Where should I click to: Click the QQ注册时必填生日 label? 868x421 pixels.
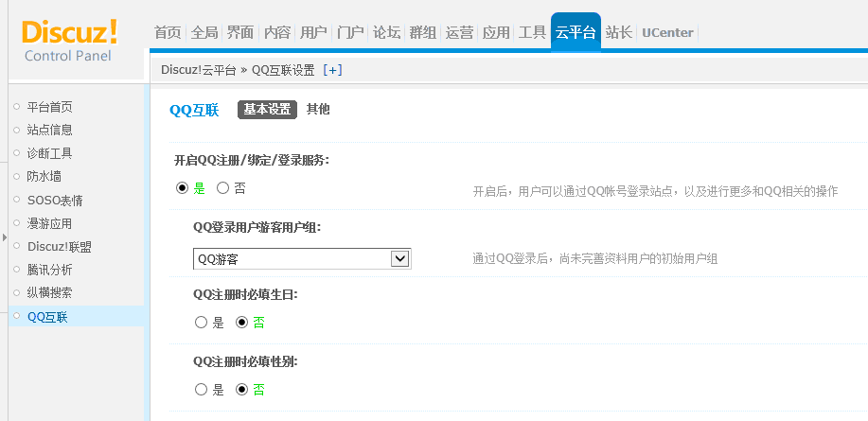coord(246,295)
